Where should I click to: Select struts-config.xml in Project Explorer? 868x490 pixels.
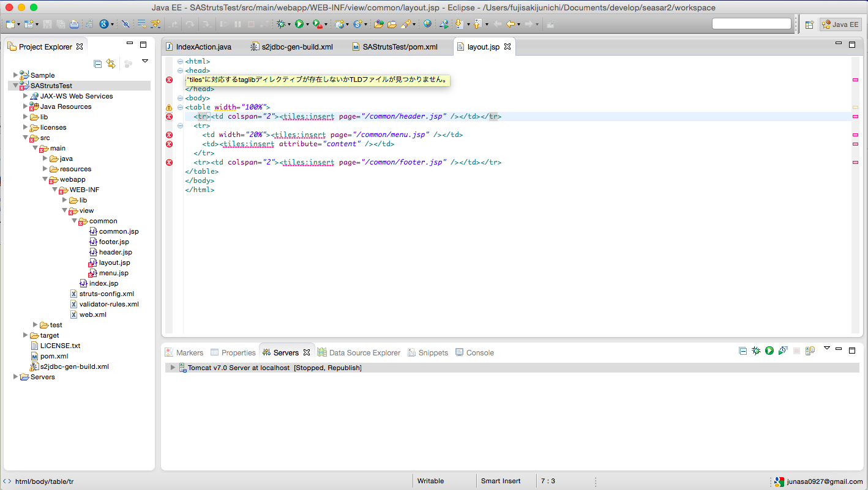(107, 294)
